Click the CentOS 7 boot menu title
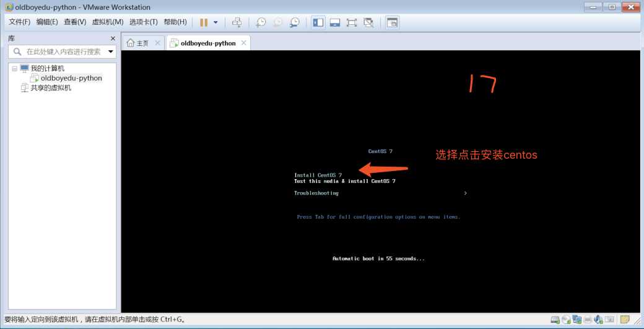Image resolution: width=644 pixels, height=329 pixels. (380, 151)
